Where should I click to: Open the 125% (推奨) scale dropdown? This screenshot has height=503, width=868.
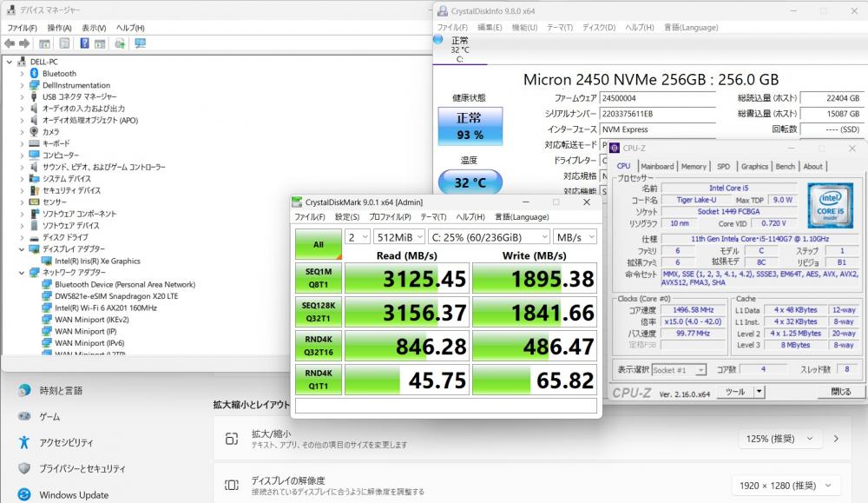click(x=780, y=439)
